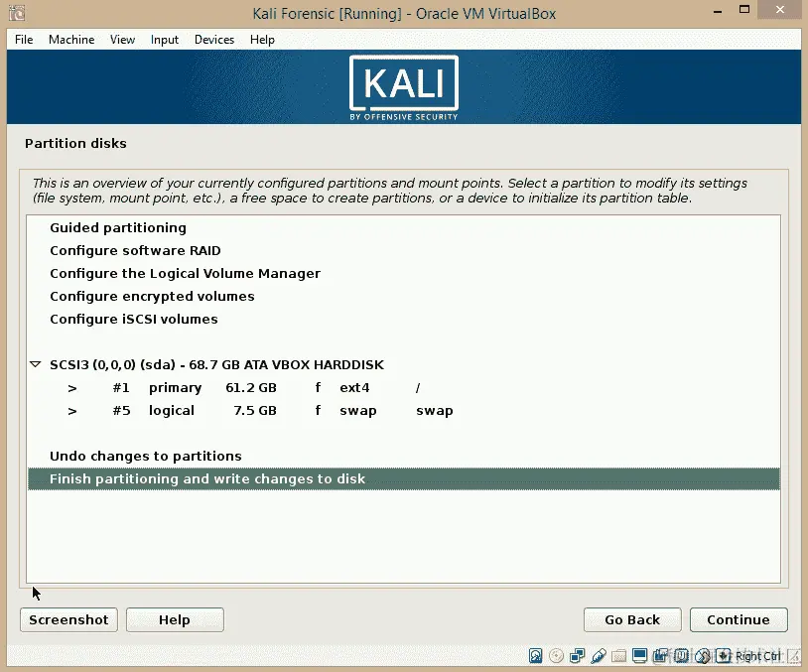Click the optical disc status icon
808x672 pixels.
click(556, 655)
